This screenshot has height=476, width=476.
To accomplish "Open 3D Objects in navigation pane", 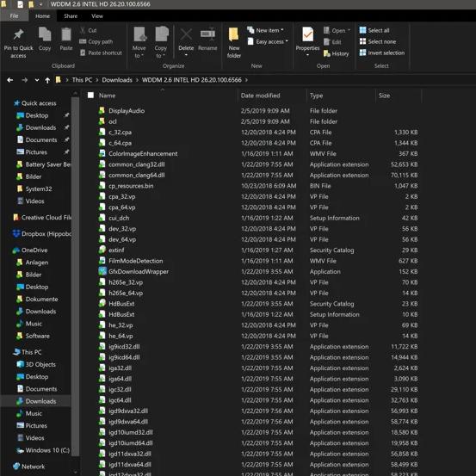I will [36, 364].
